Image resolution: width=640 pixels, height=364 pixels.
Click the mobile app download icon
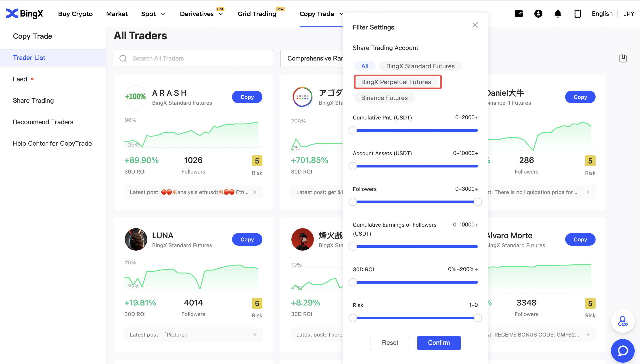(577, 14)
